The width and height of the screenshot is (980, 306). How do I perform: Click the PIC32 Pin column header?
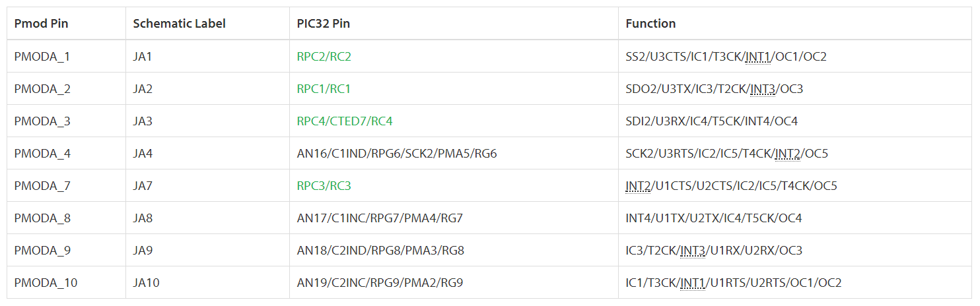pos(324,24)
